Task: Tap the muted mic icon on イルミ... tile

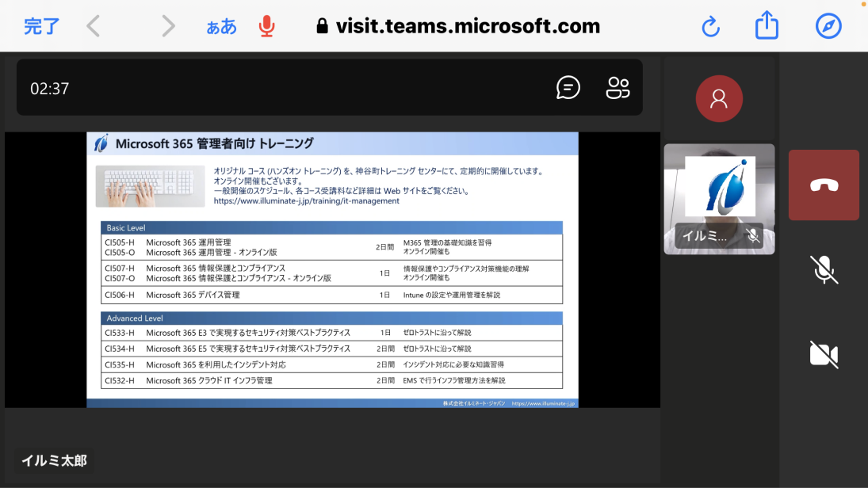Action: [752, 236]
